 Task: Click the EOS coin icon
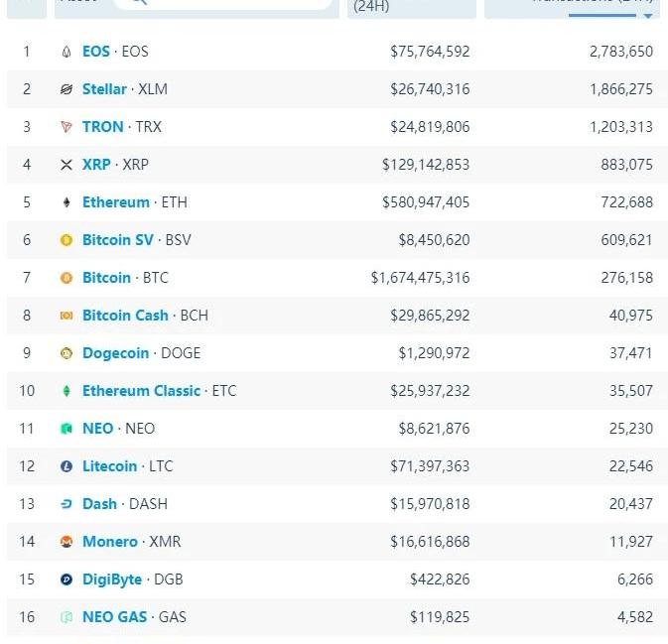tap(67, 52)
